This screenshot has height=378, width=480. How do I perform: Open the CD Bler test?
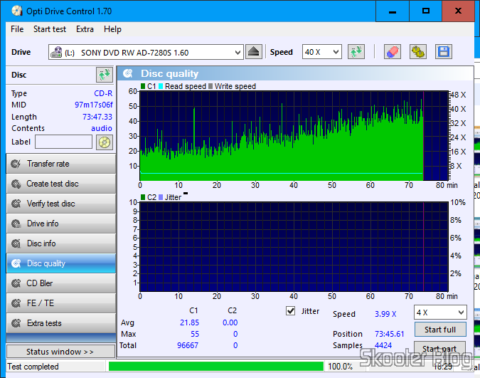click(61, 283)
